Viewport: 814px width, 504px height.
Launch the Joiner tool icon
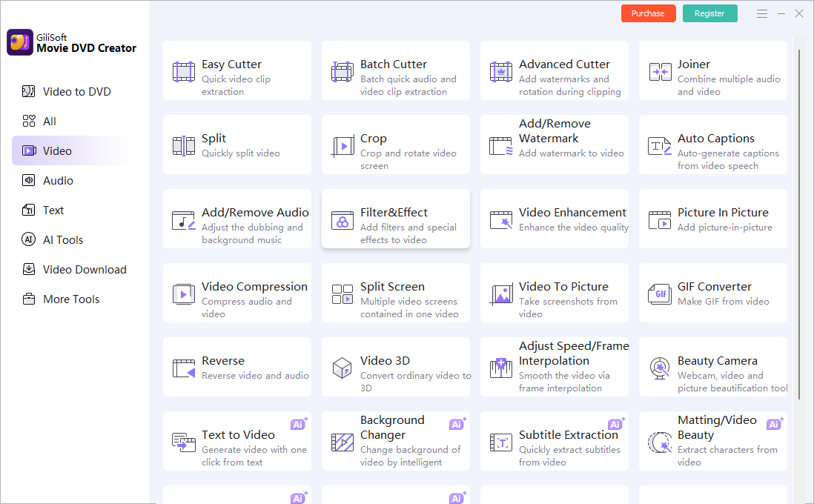point(660,72)
